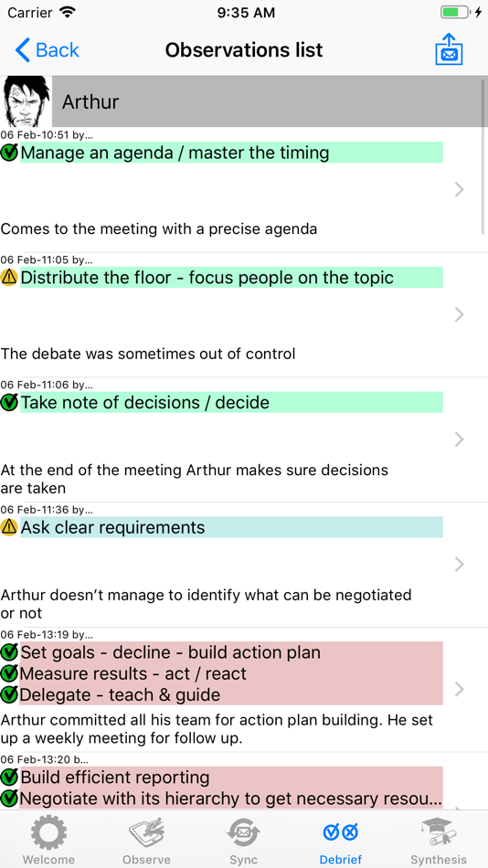The height and width of the screenshot is (868, 488).
Task: Tap the email export icon
Action: pyautogui.click(x=449, y=50)
